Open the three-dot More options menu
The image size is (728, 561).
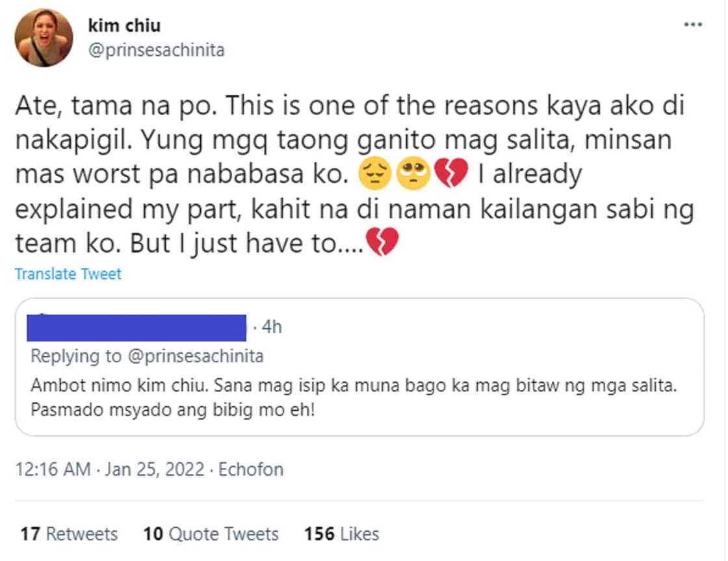point(694,25)
